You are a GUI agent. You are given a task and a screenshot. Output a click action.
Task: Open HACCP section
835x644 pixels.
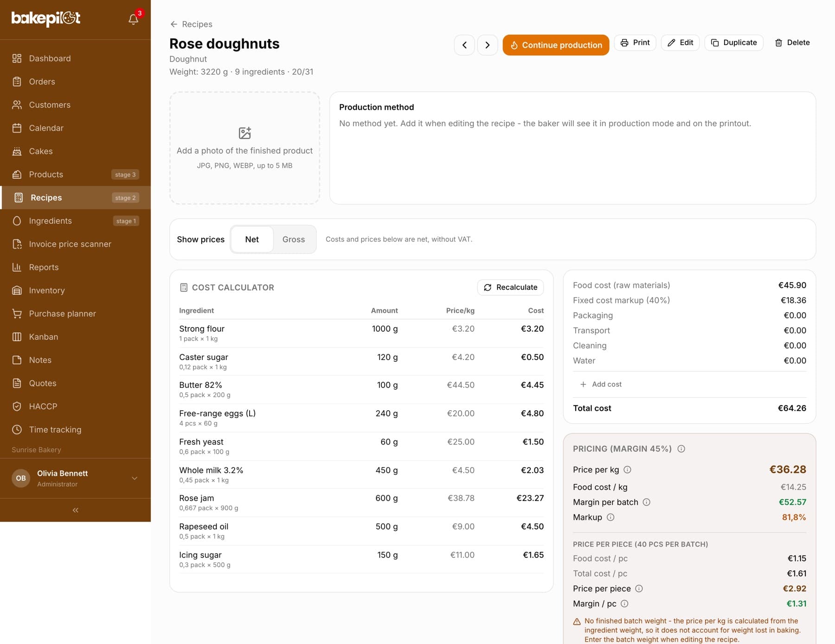point(75,406)
